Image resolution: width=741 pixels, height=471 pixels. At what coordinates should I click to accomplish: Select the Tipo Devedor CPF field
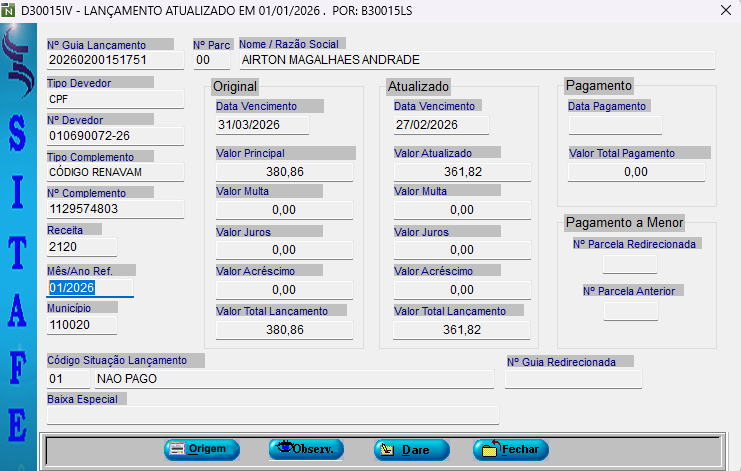(x=115, y=99)
